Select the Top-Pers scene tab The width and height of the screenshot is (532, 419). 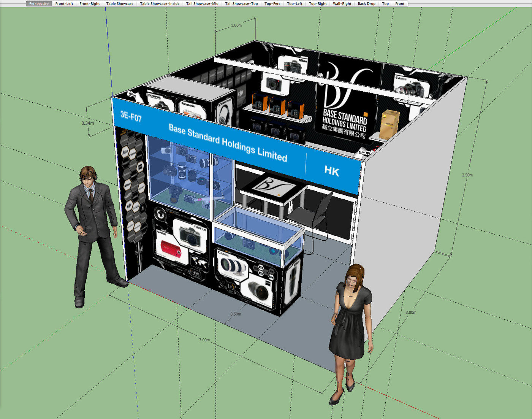(x=272, y=3)
